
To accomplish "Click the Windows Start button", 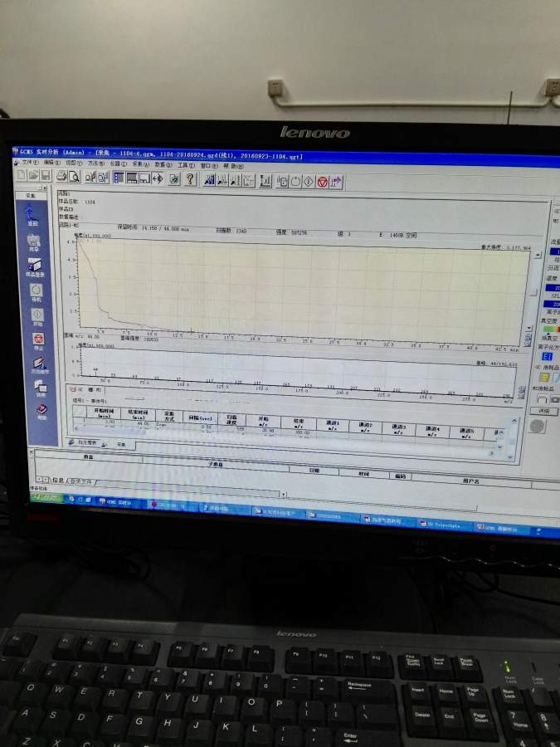I will [46, 498].
